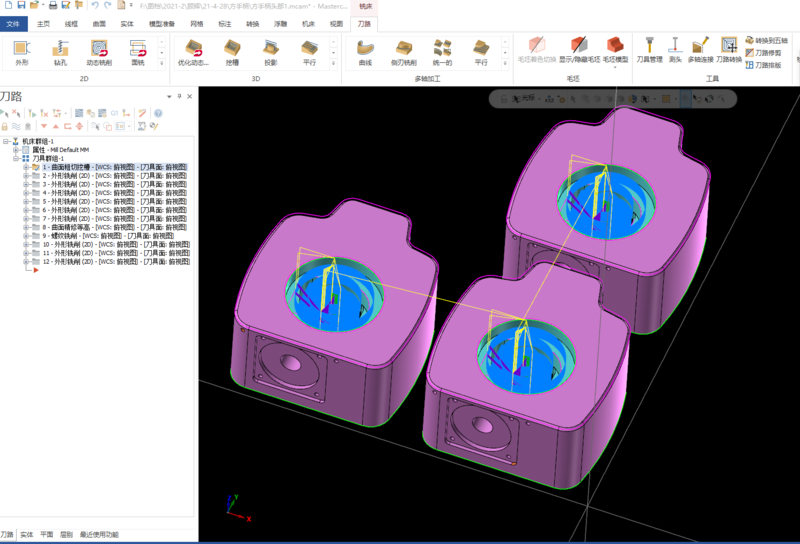Collapse the 刀具群组-1 tree node

[16, 158]
